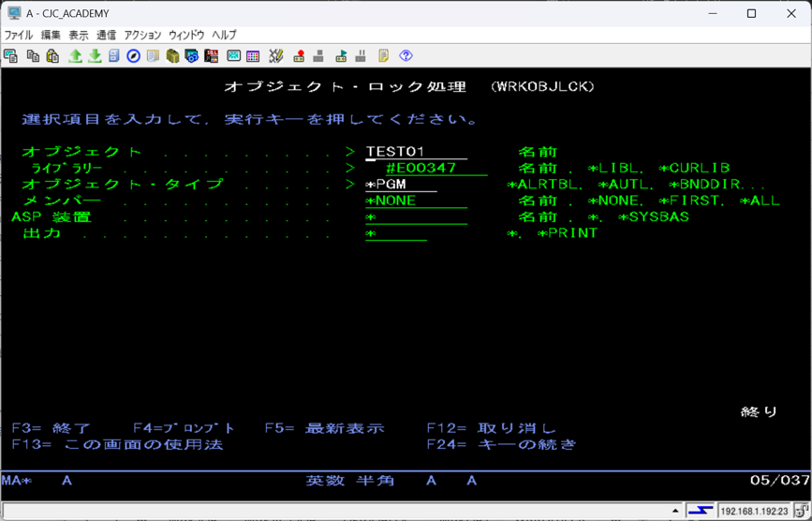Click the メンバー field containing *NONE
This screenshot has width=812, height=521.
[417, 201]
